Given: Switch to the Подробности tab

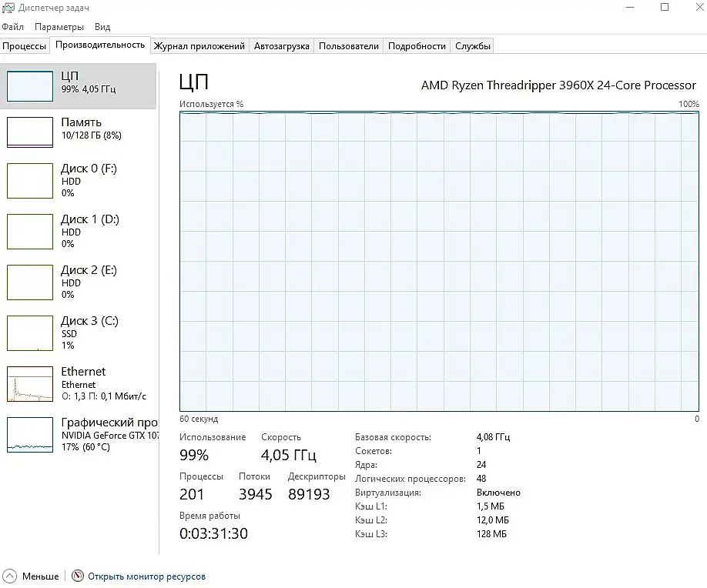Looking at the screenshot, I should (x=417, y=46).
